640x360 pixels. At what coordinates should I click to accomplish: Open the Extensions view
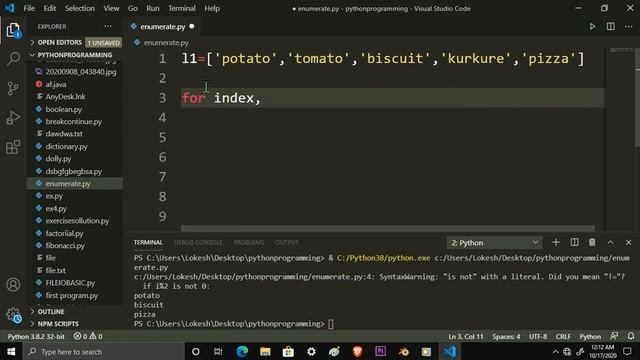(x=13, y=147)
